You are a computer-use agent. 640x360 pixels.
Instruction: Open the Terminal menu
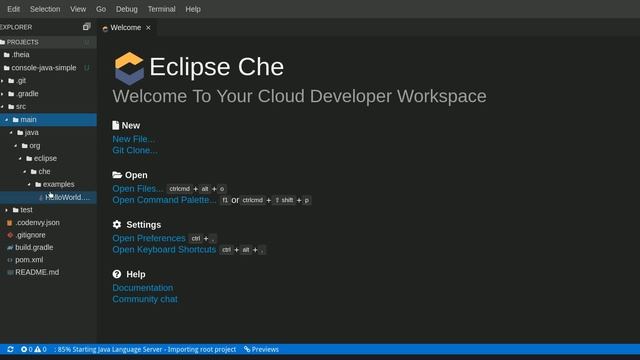(162, 9)
